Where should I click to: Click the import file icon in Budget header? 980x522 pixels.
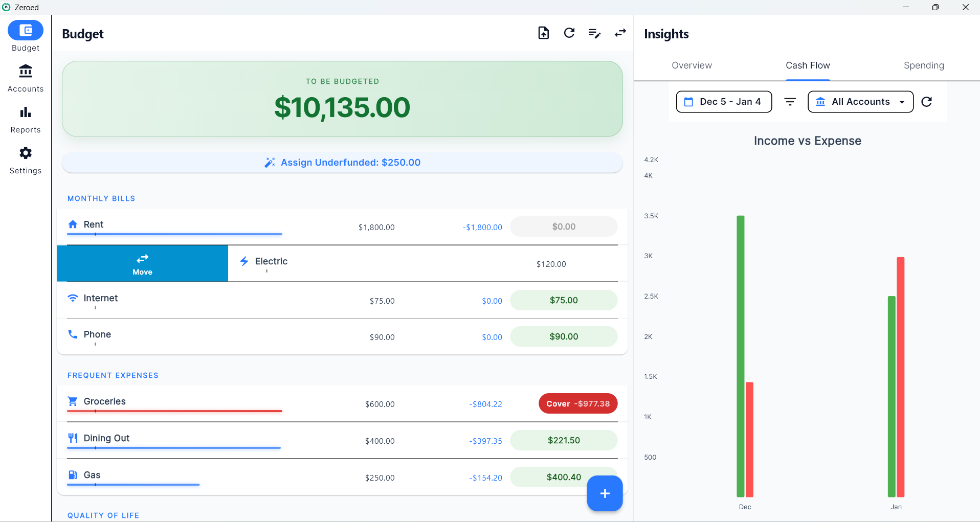click(x=543, y=33)
